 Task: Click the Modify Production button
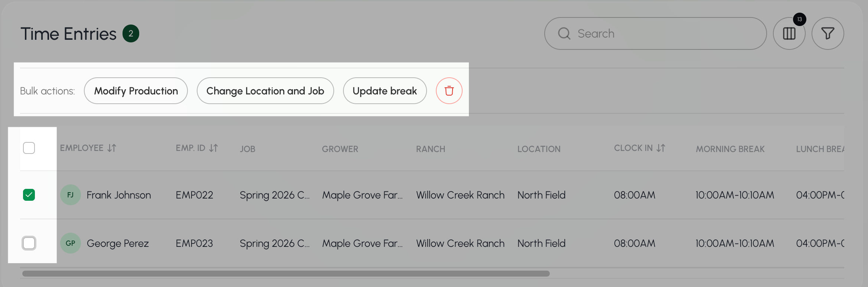[136, 91]
